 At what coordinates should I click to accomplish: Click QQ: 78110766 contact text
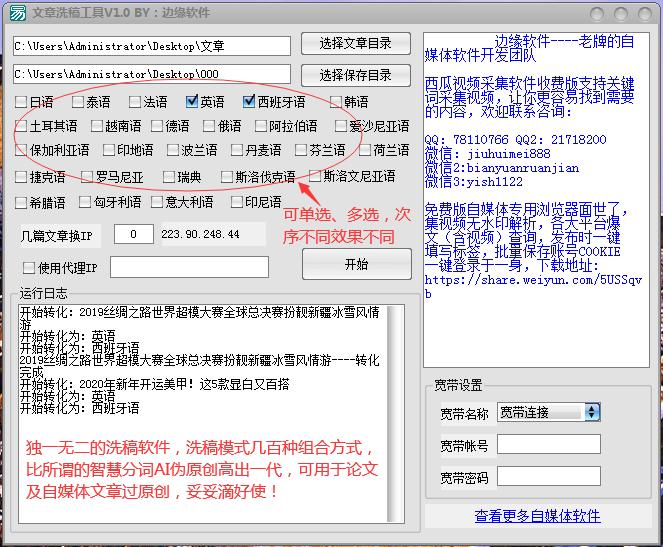click(x=467, y=139)
